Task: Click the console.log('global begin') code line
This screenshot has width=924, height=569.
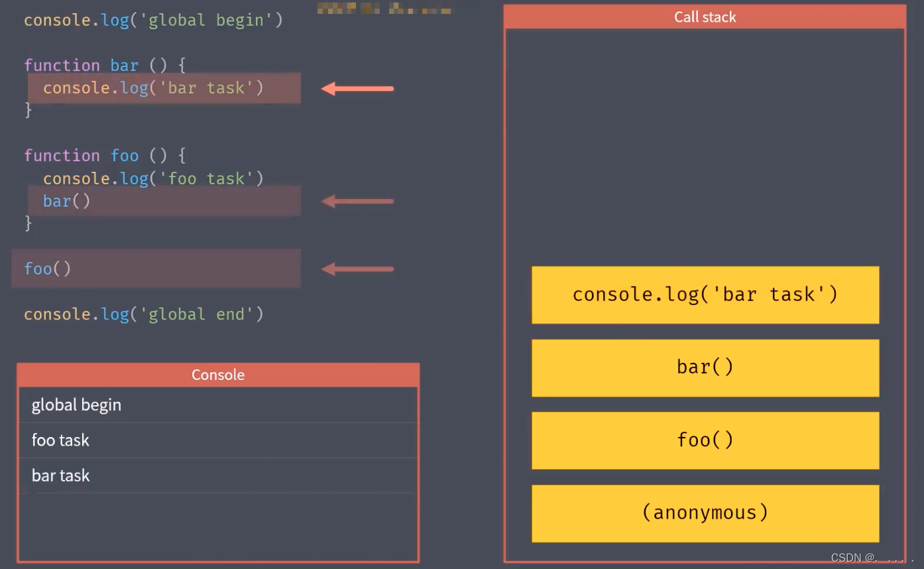Action: (x=153, y=20)
